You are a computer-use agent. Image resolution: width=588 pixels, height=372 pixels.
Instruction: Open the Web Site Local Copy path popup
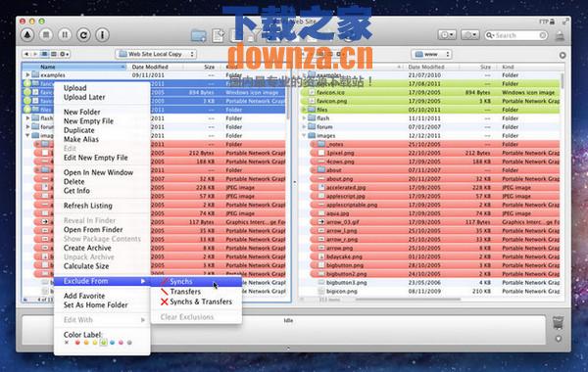point(156,54)
